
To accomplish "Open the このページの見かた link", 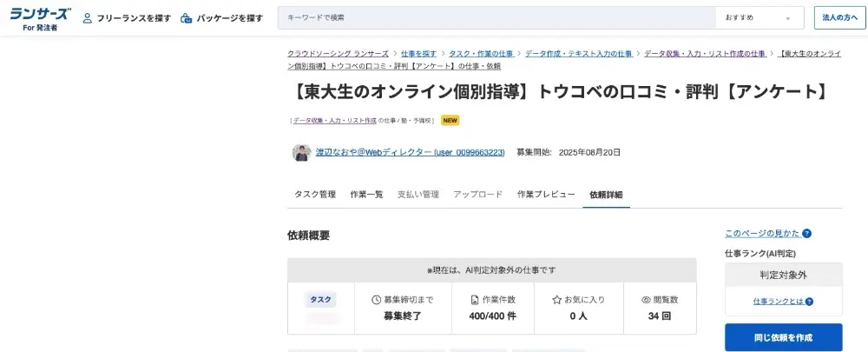I will (x=762, y=234).
